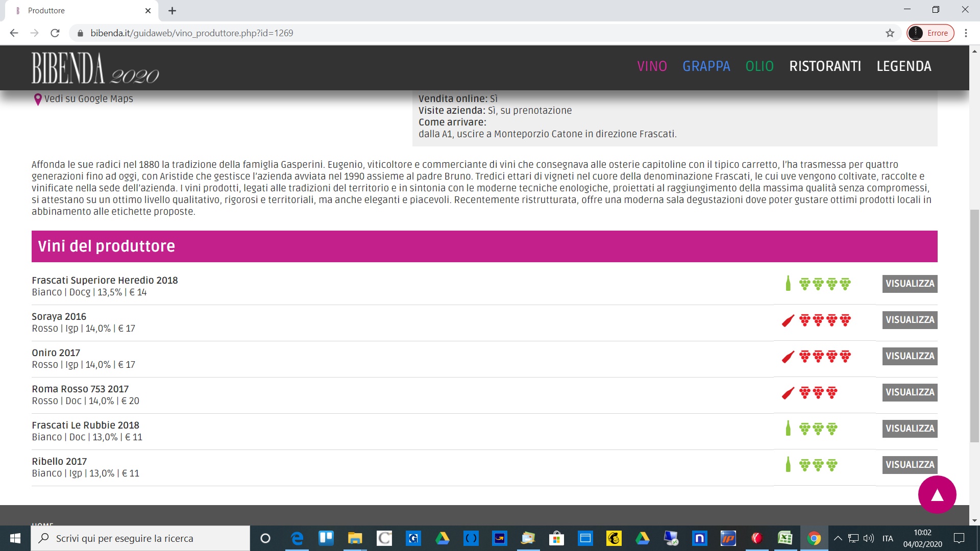Click VISUALIZZA for Roma Rosso 753 2017
980x551 pixels.
[910, 392]
